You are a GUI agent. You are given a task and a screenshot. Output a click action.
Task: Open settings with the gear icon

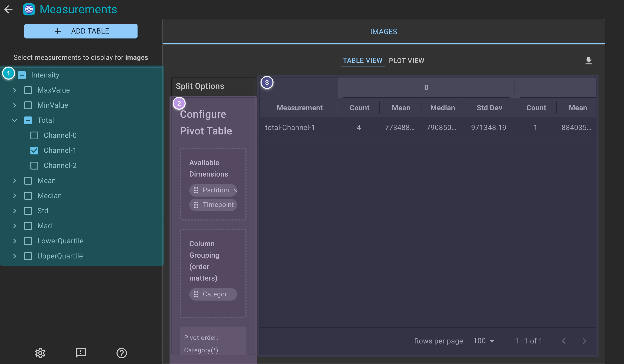(40, 353)
